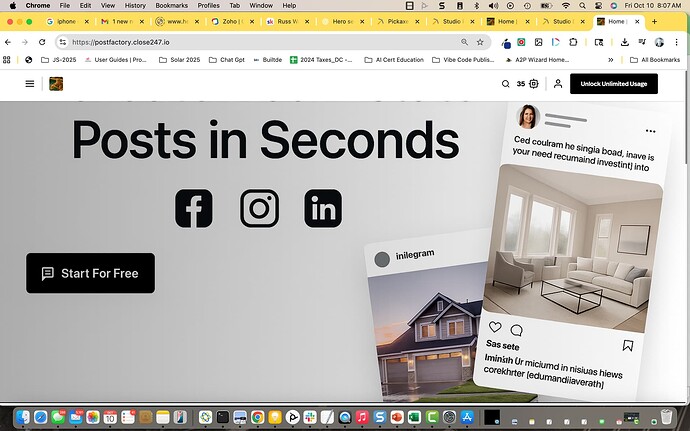Click the Unlock Unlimited Usage button
This screenshot has height=431, width=690.
pyautogui.click(x=614, y=84)
